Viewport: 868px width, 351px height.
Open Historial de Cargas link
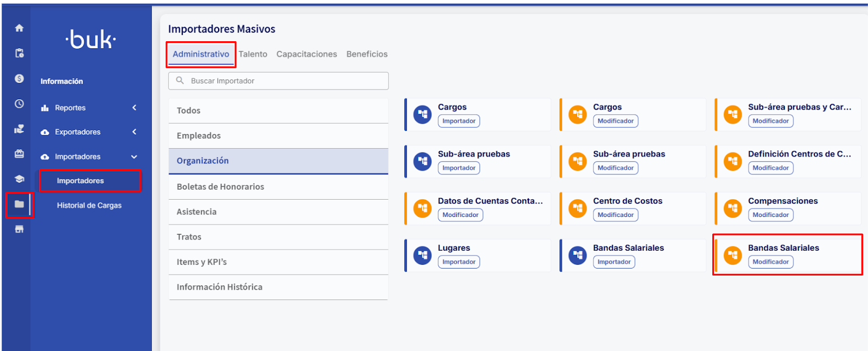click(x=89, y=206)
